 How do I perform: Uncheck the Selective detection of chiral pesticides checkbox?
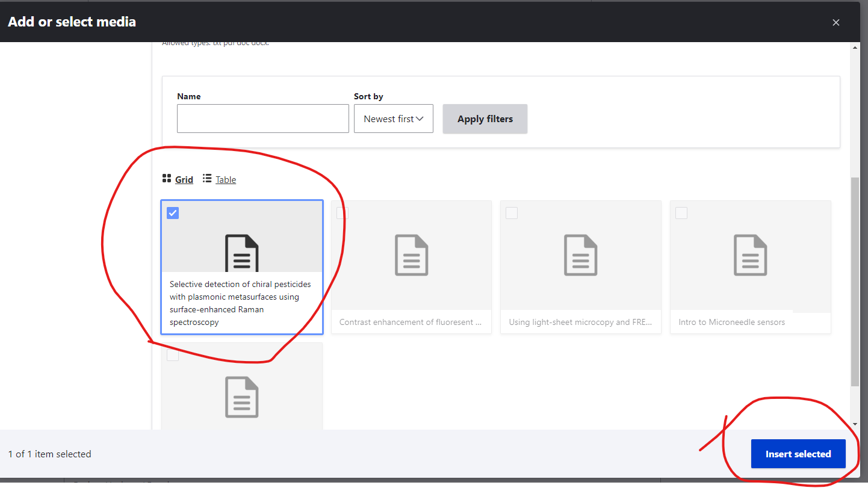(173, 213)
